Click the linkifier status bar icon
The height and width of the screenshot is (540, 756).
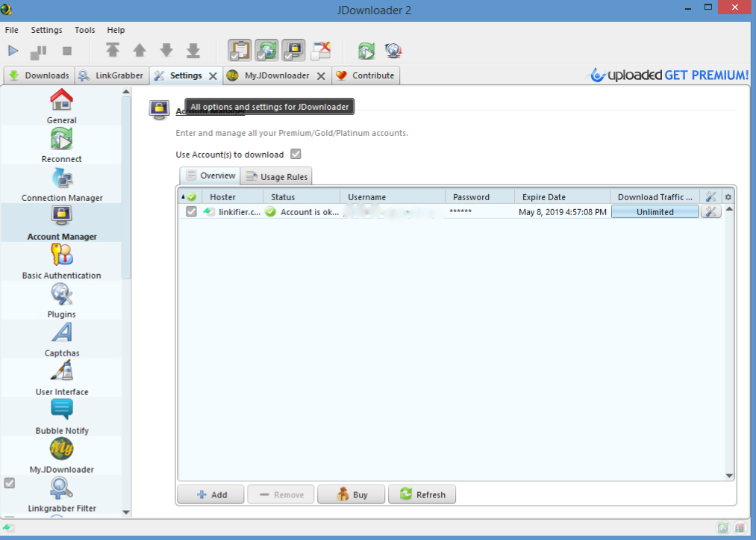click(x=8, y=528)
